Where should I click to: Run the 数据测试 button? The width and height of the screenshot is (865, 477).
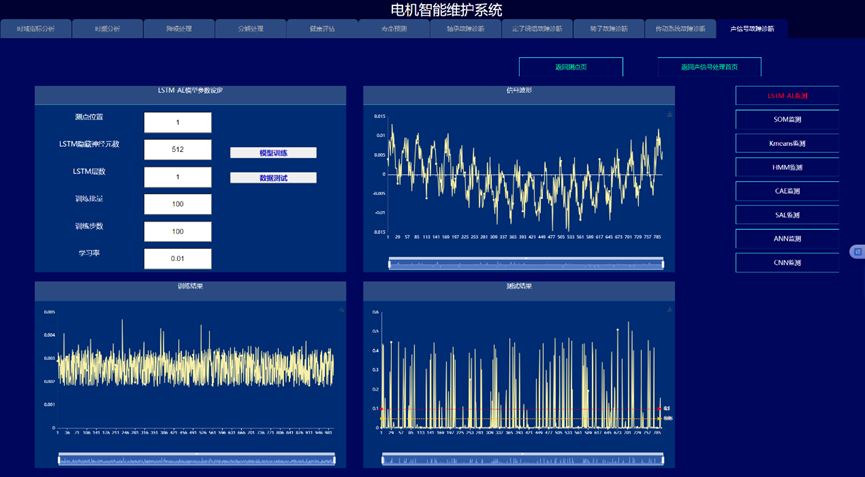coord(273,178)
